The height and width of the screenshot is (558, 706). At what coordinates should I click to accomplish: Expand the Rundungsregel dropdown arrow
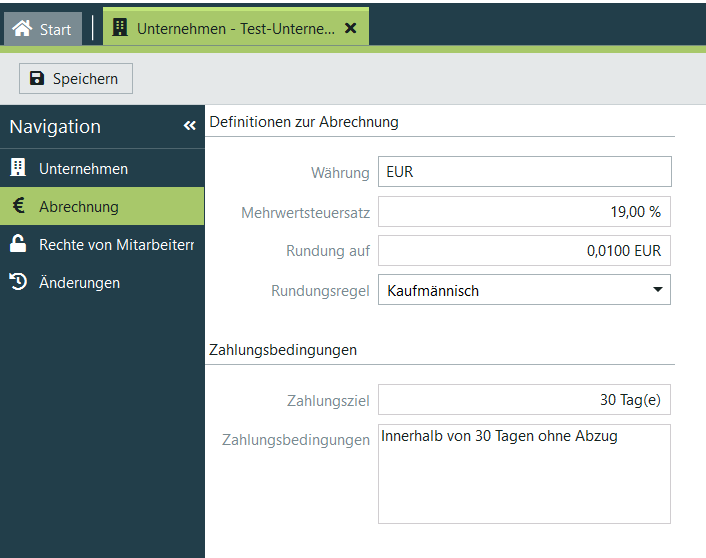click(x=657, y=290)
